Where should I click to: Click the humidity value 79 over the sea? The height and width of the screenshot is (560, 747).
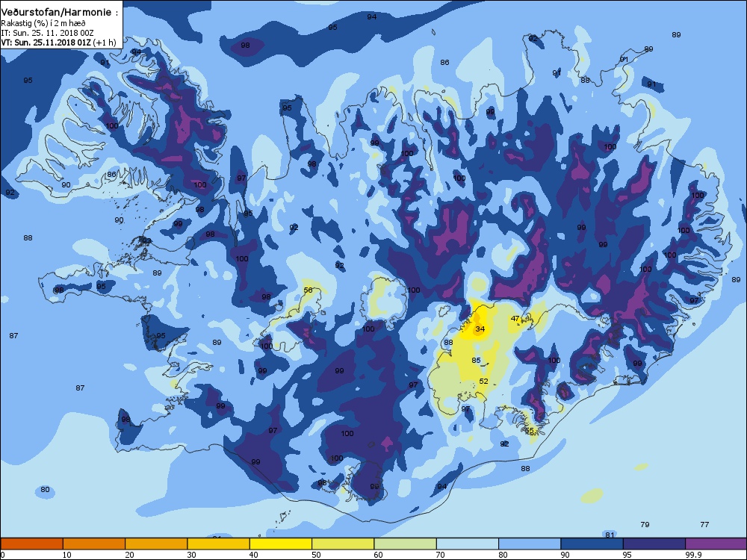point(645,524)
